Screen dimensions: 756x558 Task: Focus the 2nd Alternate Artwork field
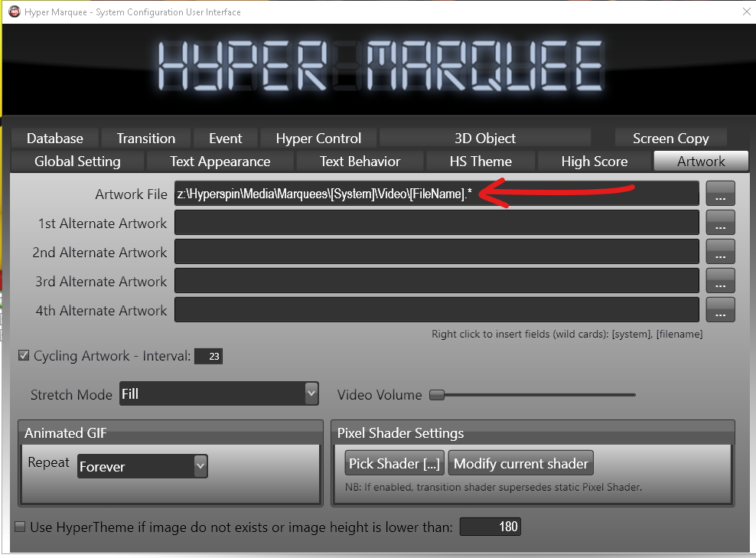pos(437,251)
